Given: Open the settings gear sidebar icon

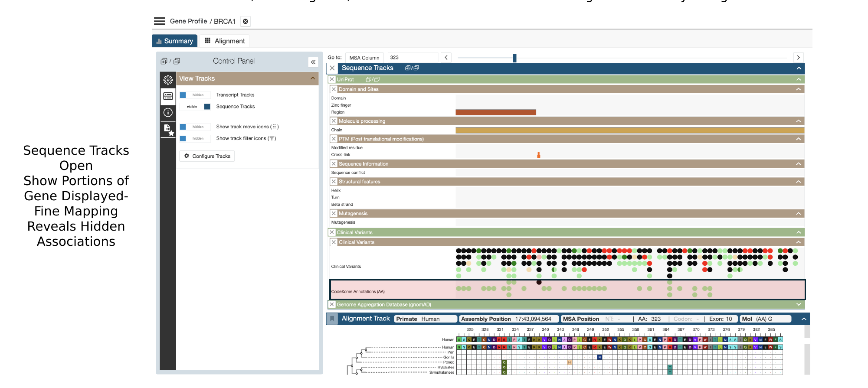Looking at the screenshot, I should coord(168,80).
